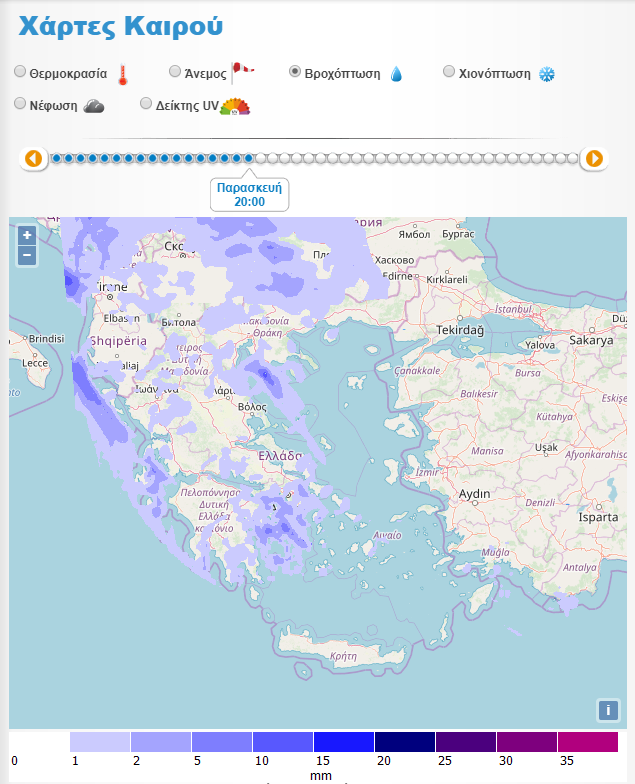Click the Denizli label on the map

pyautogui.click(x=540, y=502)
